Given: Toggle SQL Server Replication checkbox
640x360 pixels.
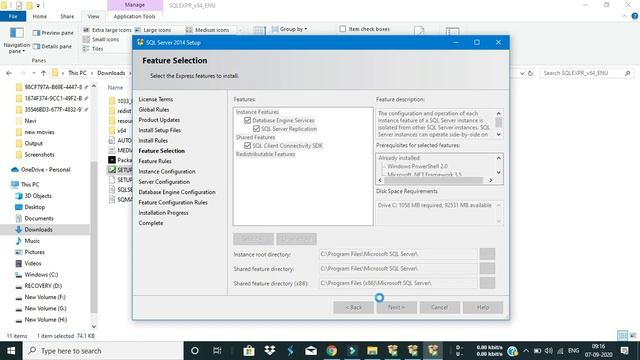Looking at the screenshot, I should 256,129.
